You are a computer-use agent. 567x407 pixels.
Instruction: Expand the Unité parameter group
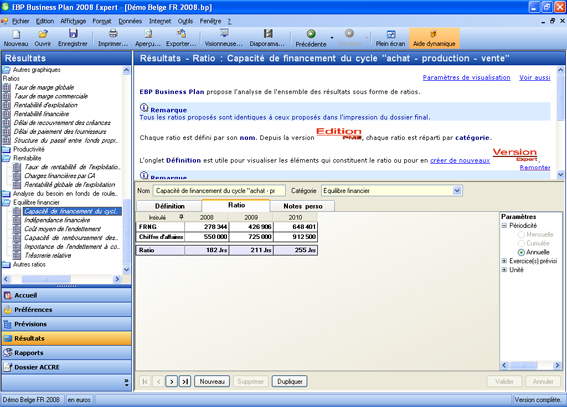click(504, 270)
